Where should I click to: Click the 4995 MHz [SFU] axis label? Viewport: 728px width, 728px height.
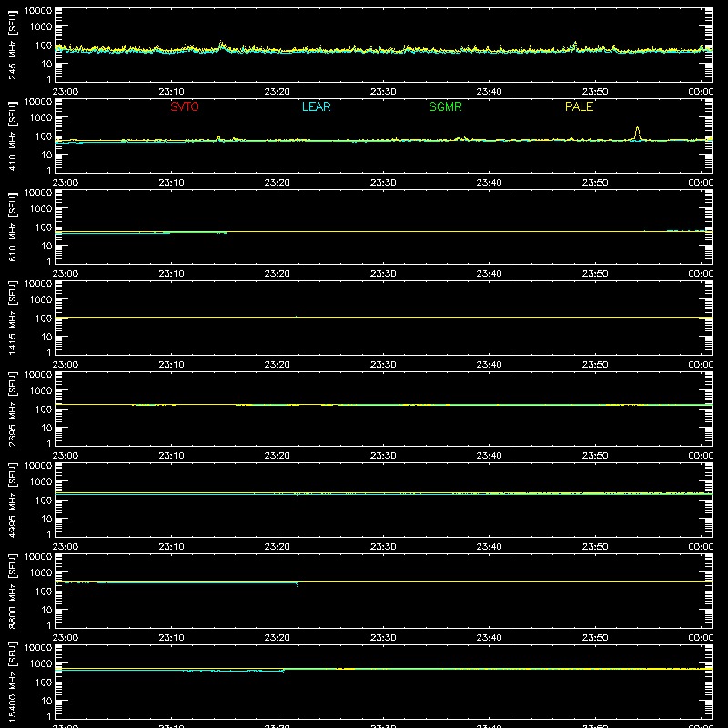[x=12, y=500]
